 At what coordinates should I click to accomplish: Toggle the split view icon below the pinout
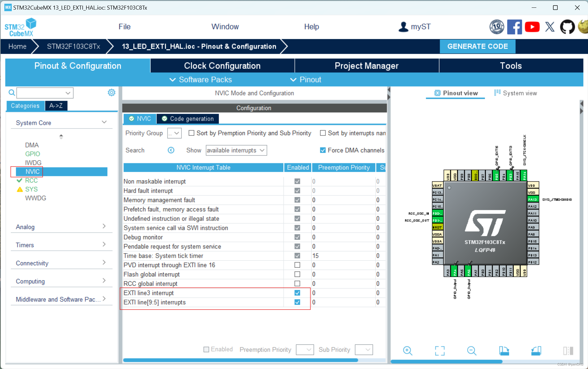tap(568, 351)
